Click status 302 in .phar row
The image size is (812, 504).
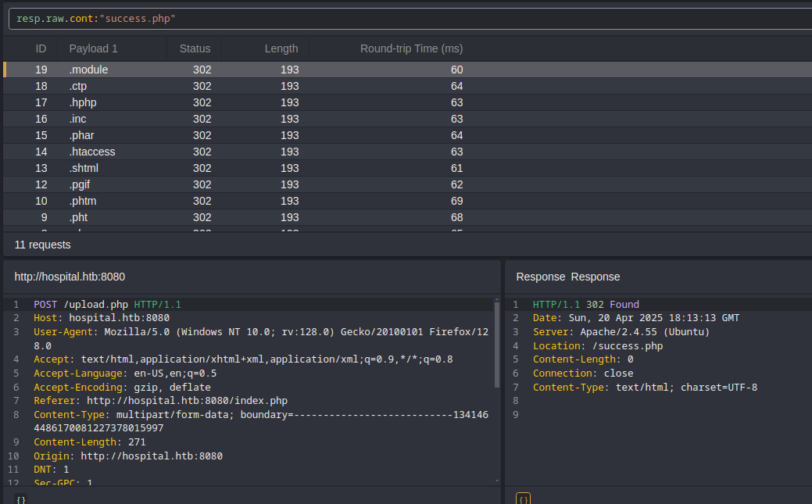click(202, 136)
